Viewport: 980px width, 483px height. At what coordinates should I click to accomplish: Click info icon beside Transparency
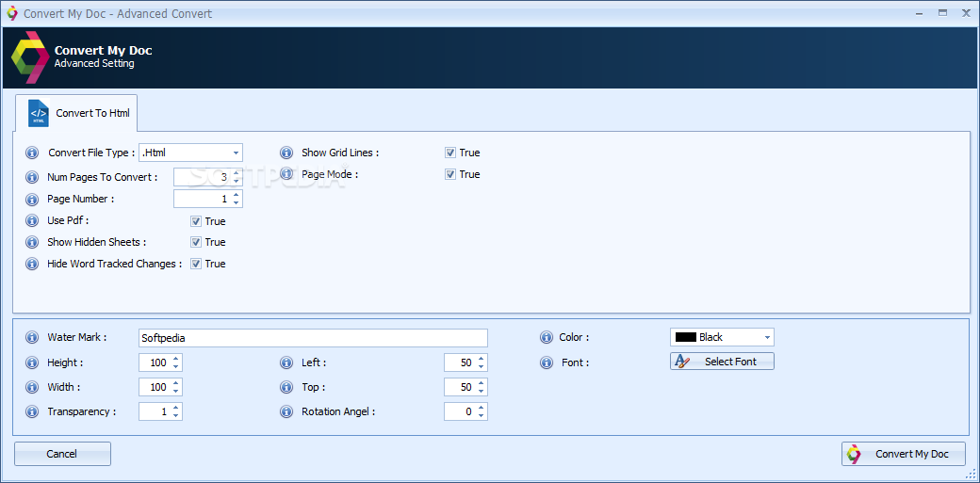coord(32,411)
